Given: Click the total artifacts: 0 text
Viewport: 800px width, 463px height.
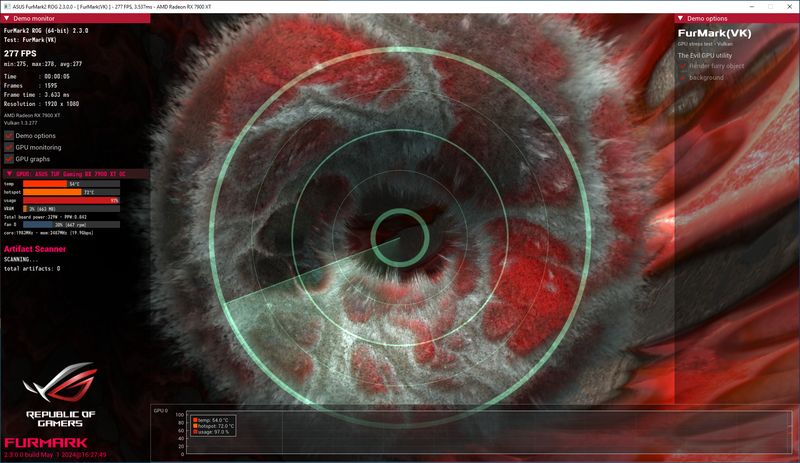Looking at the screenshot, I should [x=32, y=269].
